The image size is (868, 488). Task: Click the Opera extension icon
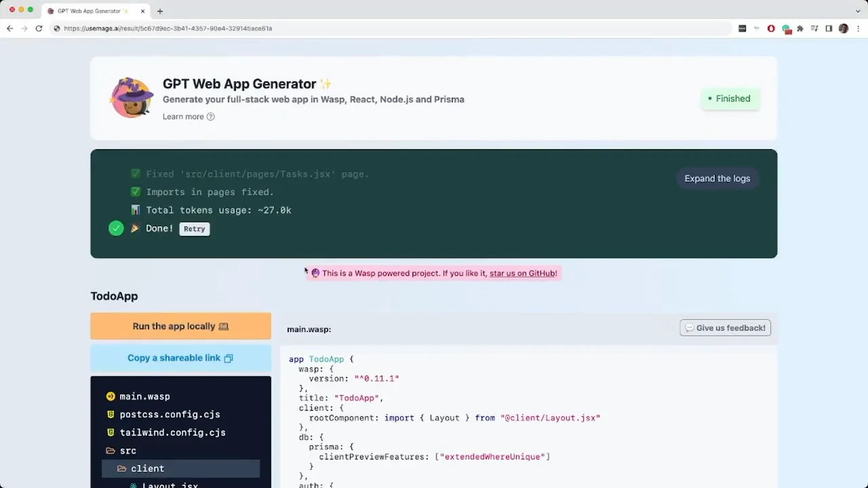[x=771, y=28]
